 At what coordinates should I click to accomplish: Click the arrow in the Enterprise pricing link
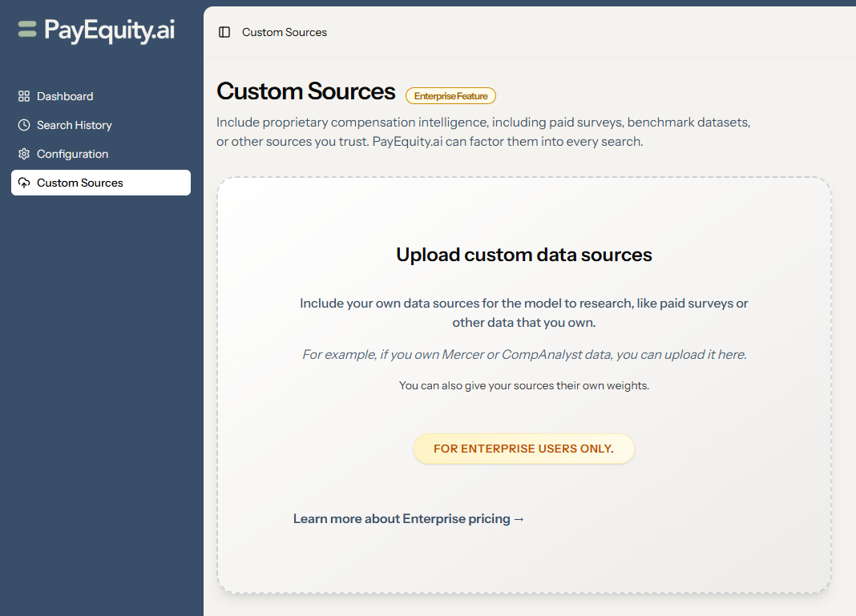[x=519, y=518]
